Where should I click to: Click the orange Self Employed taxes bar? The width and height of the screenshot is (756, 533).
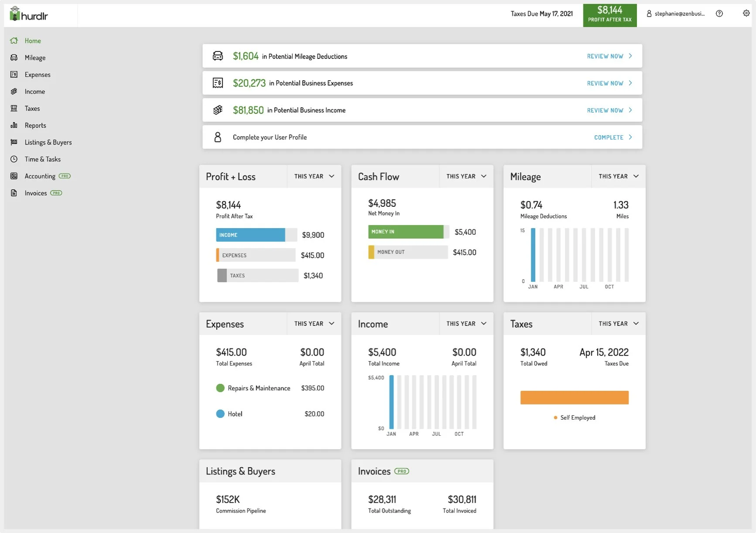click(574, 397)
